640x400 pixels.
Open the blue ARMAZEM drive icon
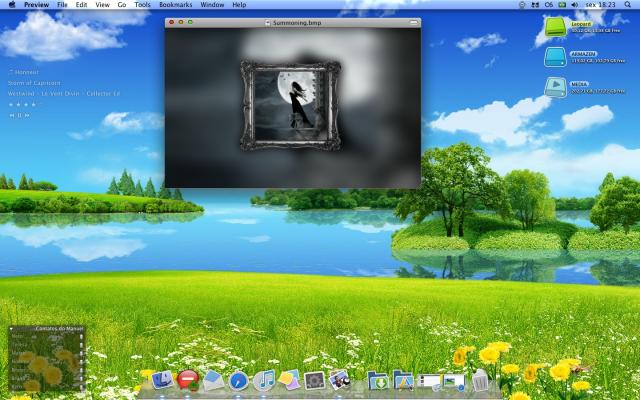click(x=556, y=57)
